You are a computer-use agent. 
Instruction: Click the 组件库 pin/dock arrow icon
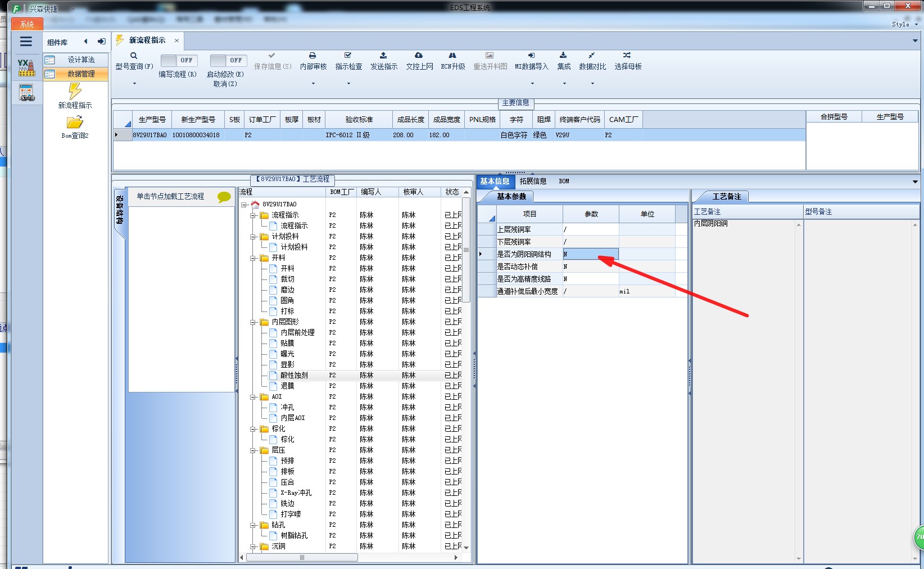(x=101, y=41)
